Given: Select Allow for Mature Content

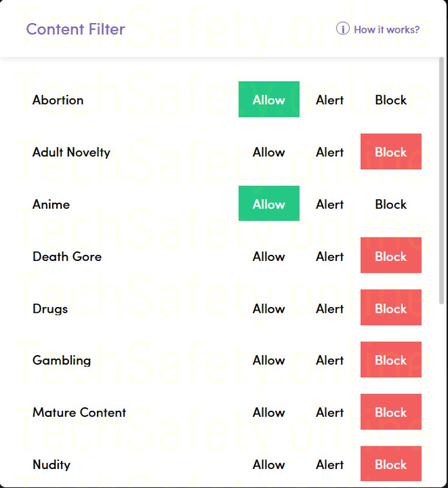Looking at the screenshot, I should click(269, 412).
